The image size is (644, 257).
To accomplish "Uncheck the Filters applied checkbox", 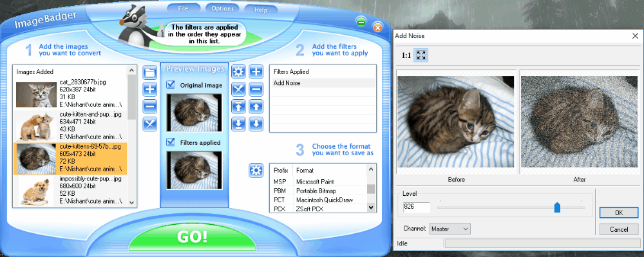I will pos(171,142).
